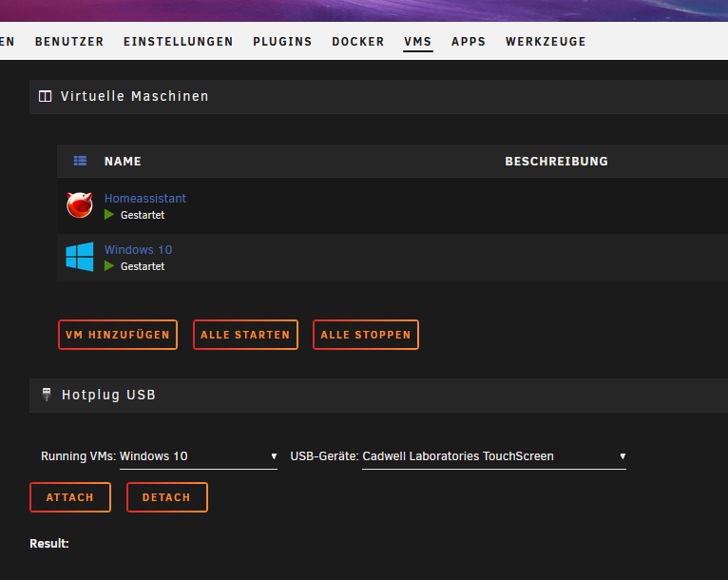This screenshot has width=728, height=580.
Task: Click the Attach button
Action: [70, 497]
